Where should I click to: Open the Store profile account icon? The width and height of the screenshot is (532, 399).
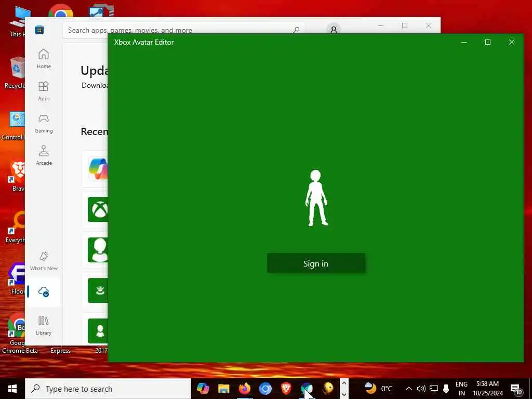coord(334,30)
